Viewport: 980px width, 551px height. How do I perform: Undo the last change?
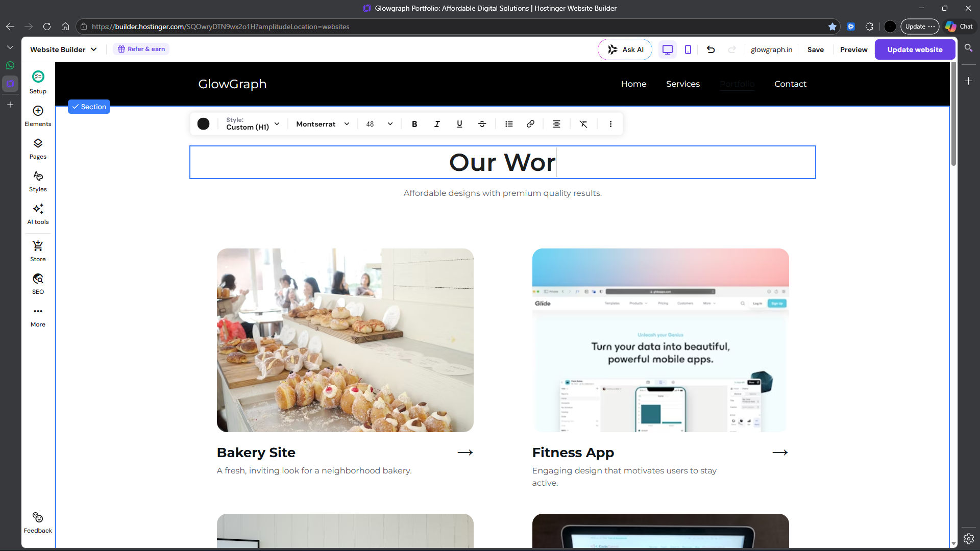point(710,49)
